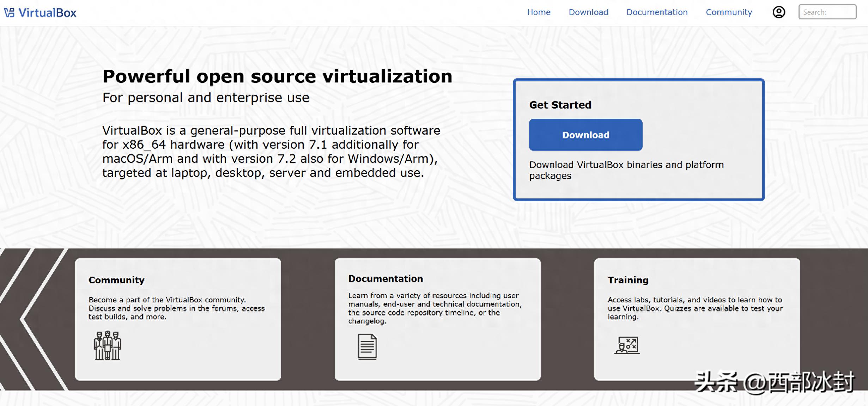
Task: Click the Documentation page icon
Action: [367, 347]
